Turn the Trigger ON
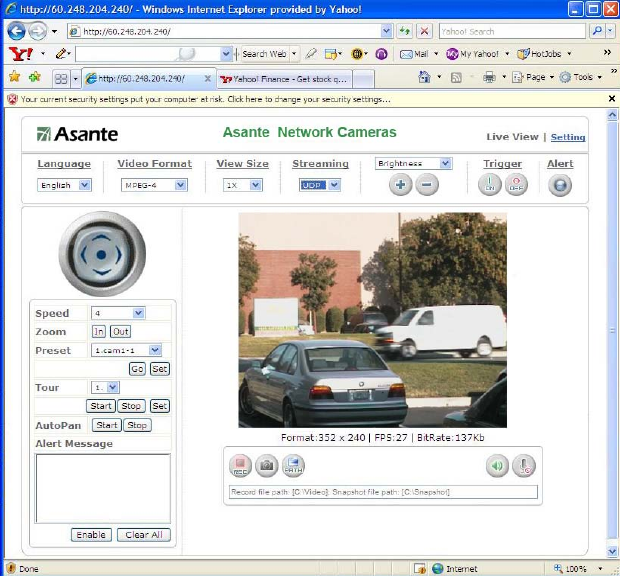This screenshot has width=620, height=576. 489,185
